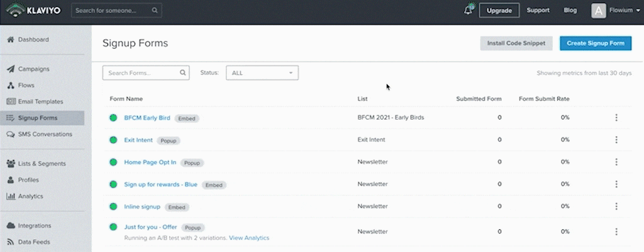Open the three-dot menu for Inline signup

point(616,206)
